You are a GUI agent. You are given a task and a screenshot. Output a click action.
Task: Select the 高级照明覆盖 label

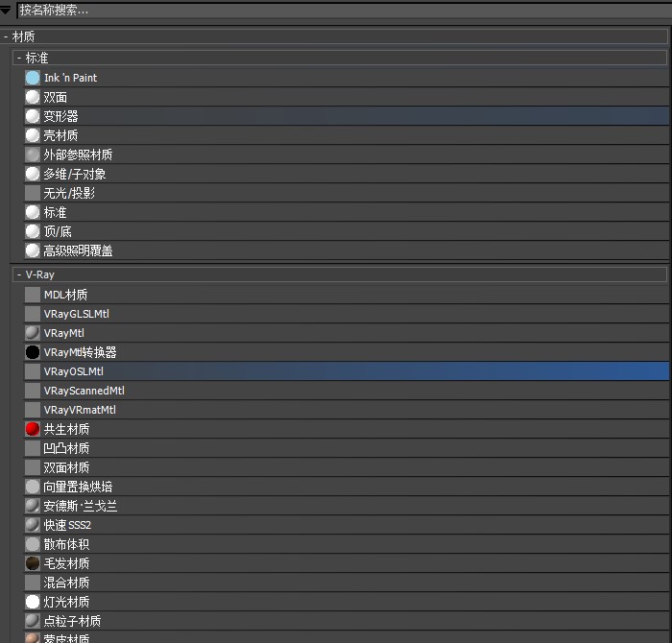(78, 250)
